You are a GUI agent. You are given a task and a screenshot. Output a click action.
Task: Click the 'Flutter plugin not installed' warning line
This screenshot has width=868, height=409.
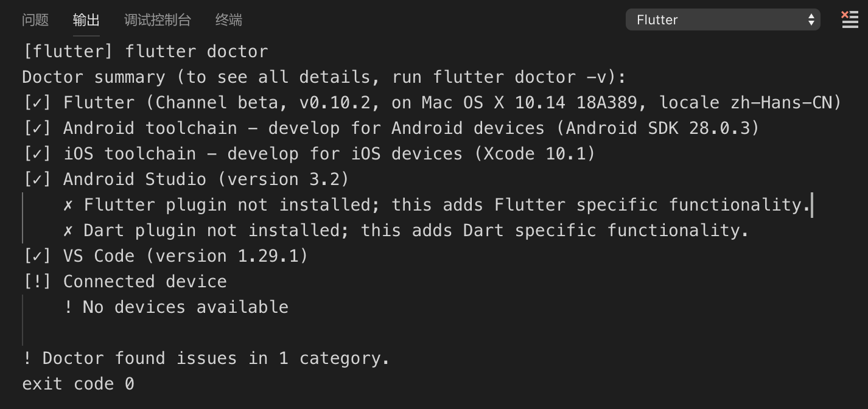[437, 204]
